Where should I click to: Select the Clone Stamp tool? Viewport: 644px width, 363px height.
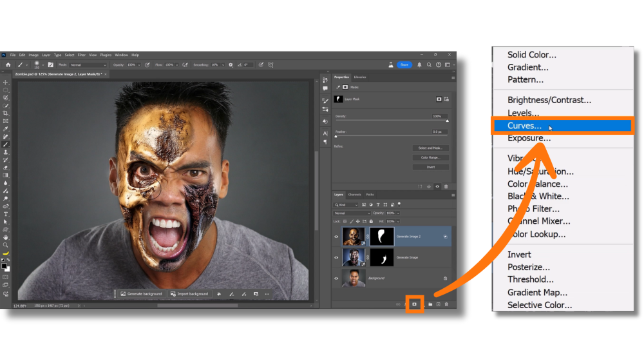(x=6, y=152)
